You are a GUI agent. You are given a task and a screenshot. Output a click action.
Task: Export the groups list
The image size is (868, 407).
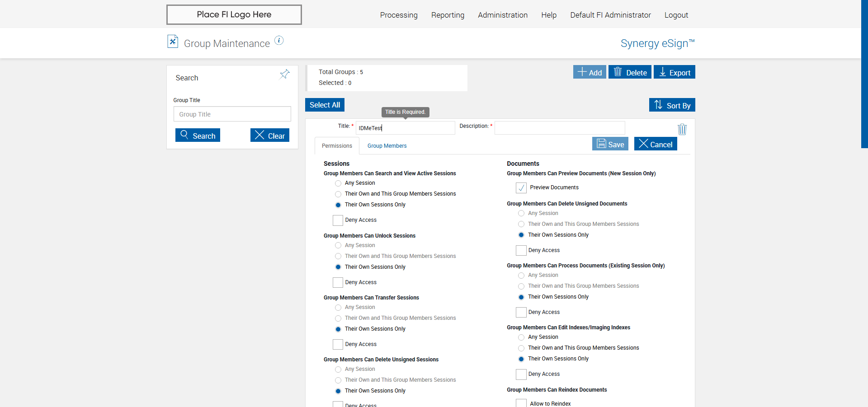coord(674,72)
